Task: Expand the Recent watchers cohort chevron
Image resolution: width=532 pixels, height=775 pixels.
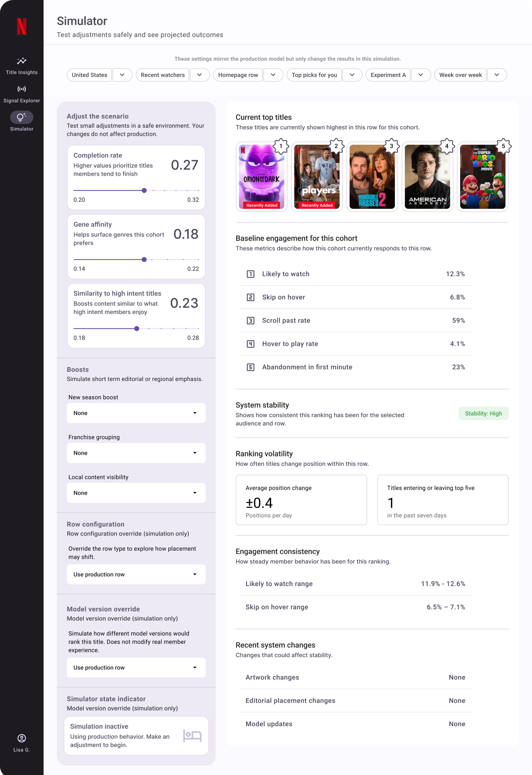Action: (x=199, y=75)
